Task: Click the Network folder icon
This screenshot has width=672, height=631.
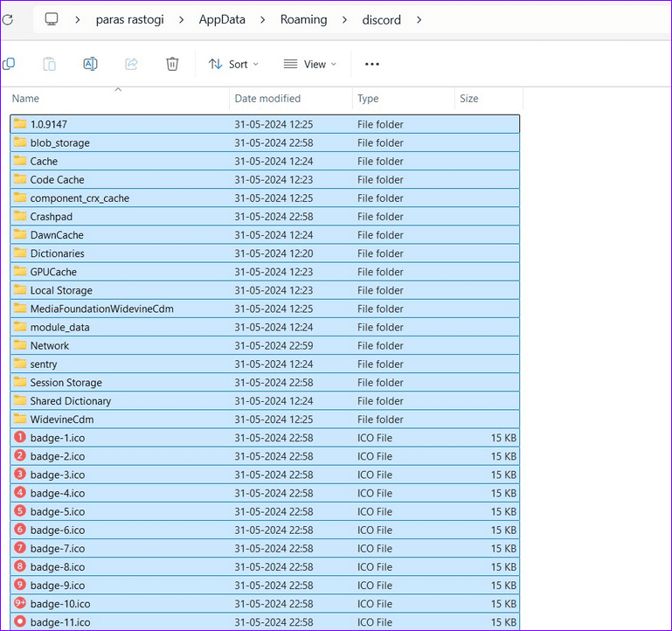Action: tap(20, 345)
